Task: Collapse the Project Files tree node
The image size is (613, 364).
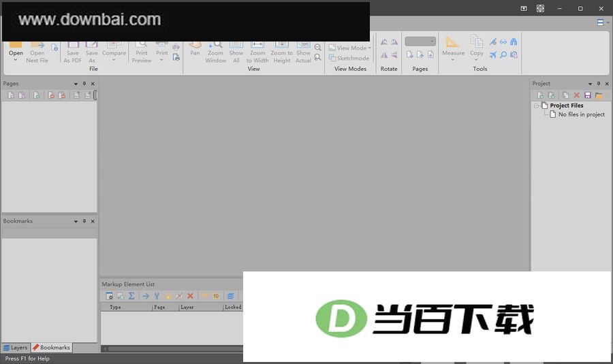Action: 537,106
